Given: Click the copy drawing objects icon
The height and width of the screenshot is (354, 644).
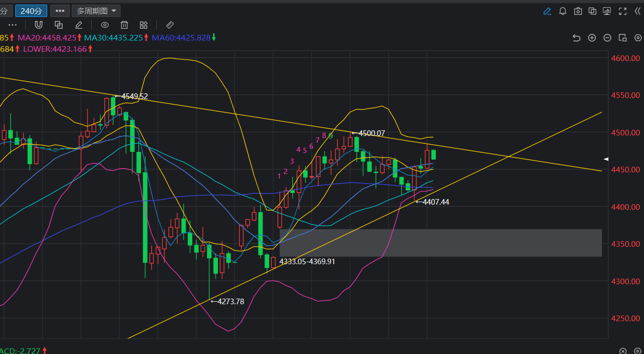Looking at the screenshot, I should pyautogui.click(x=58, y=25).
